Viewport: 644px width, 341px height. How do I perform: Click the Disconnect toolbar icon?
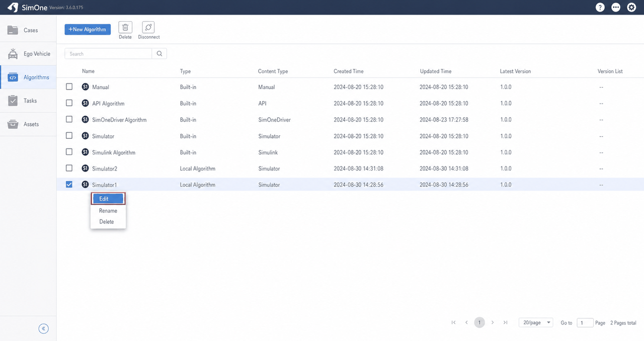click(148, 27)
